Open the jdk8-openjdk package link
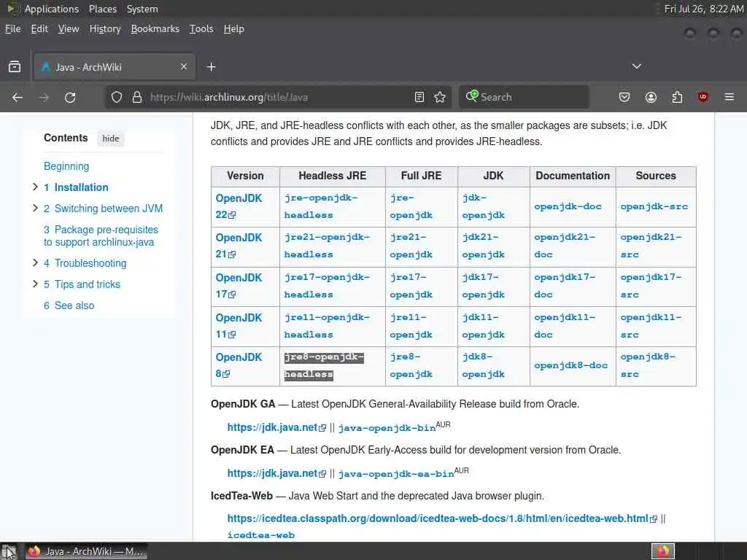The height and width of the screenshot is (560, 747). (x=483, y=365)
